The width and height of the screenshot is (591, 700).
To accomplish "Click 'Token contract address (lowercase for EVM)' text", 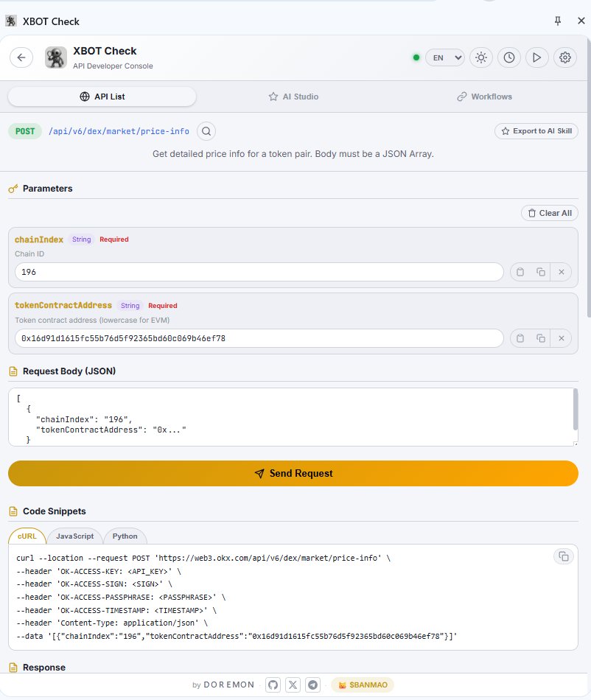I will 92,320.
